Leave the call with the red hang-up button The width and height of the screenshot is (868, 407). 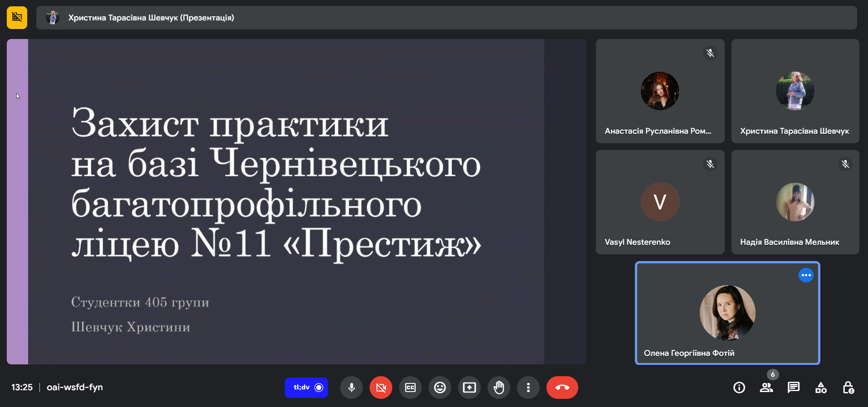pos(562,388)
